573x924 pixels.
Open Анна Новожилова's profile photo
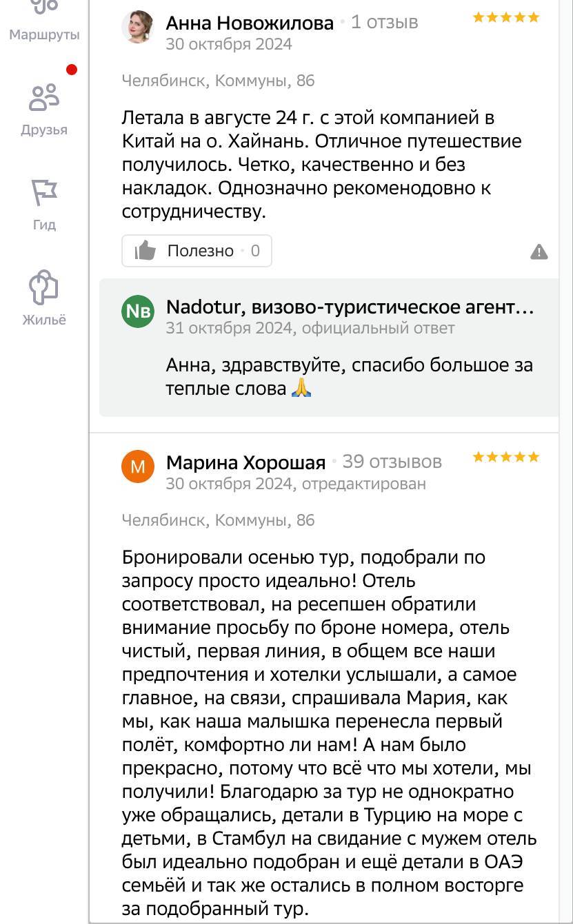(x=138, y=28)
